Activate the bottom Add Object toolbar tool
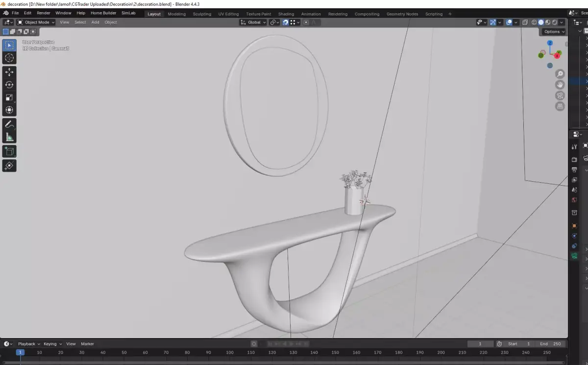The width and height of the screenshot is (588, 365). pyautogui.click(x=9, y=166)
